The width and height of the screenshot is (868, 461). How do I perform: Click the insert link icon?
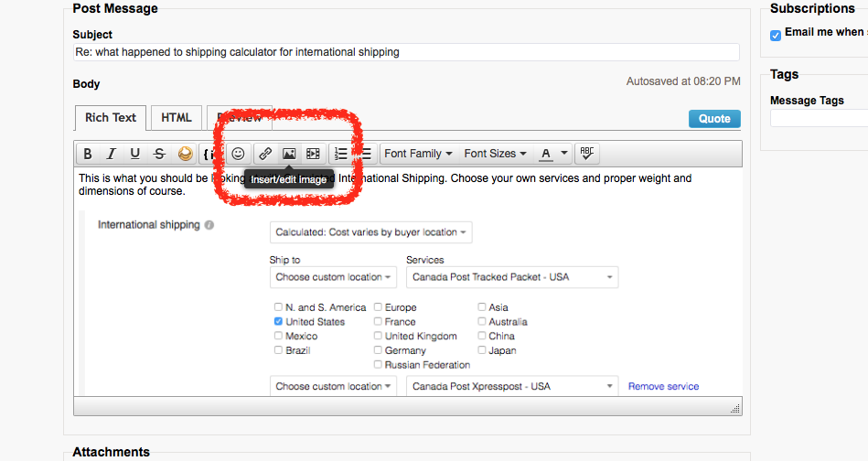tap(265, 154)
